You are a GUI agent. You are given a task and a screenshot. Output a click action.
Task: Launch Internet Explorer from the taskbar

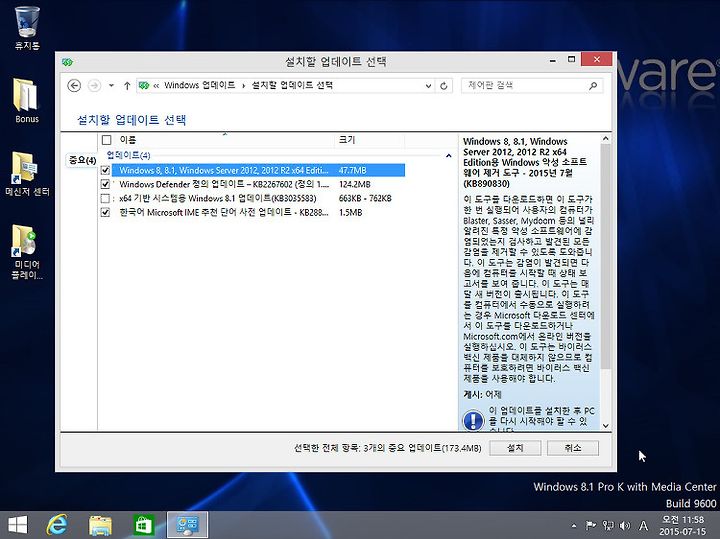point(57,525)
